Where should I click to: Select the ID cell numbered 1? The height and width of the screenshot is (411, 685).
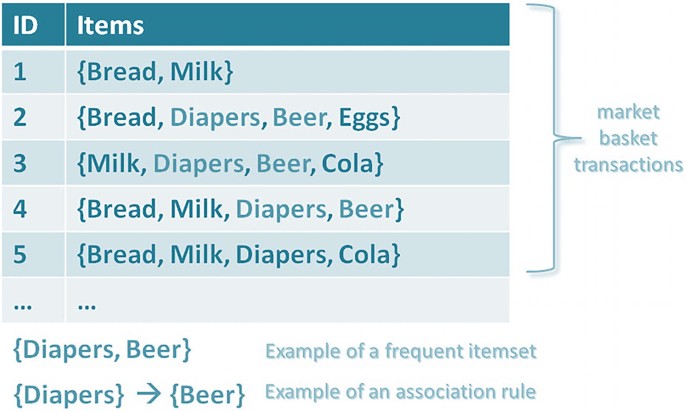click(x=21, y=71)
